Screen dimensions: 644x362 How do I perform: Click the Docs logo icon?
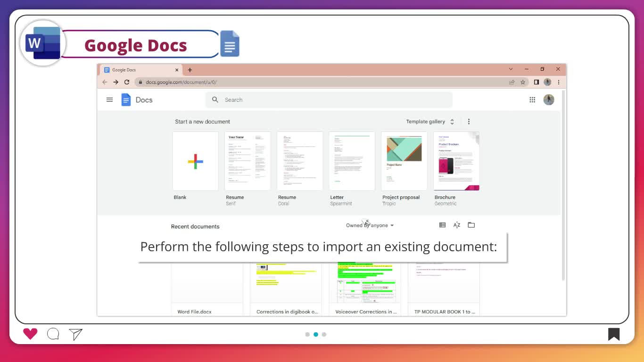[x=126, y=100]
